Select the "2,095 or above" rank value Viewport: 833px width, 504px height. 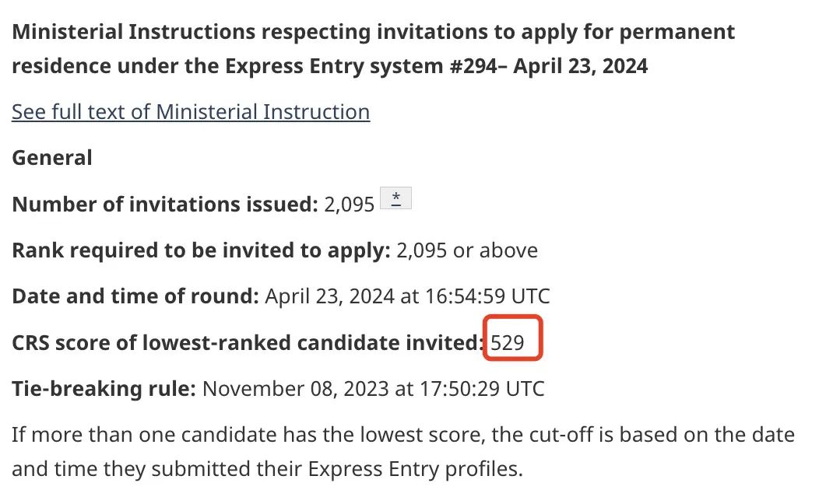coord(467,250)
